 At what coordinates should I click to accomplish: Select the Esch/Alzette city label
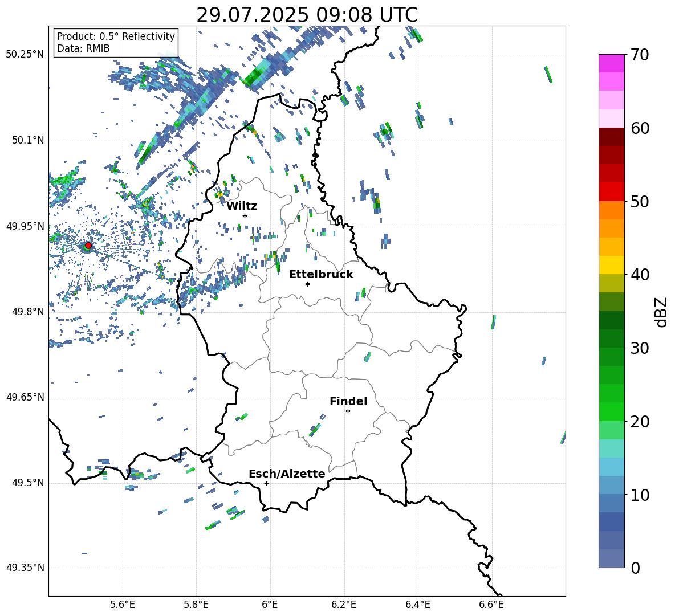pyautogui.click(x=287, y=474)
